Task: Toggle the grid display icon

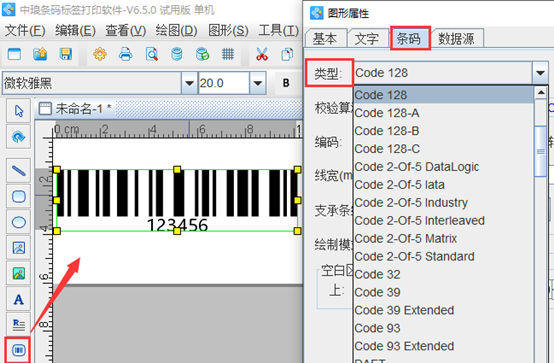Action: click(x=228, y=54)
